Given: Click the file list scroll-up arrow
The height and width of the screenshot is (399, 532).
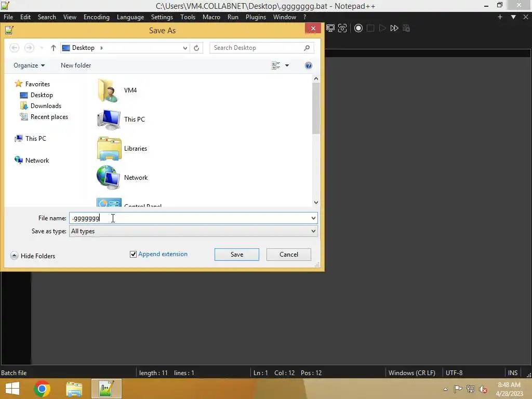Looking at the screenshot, I should tap(316, 79).
